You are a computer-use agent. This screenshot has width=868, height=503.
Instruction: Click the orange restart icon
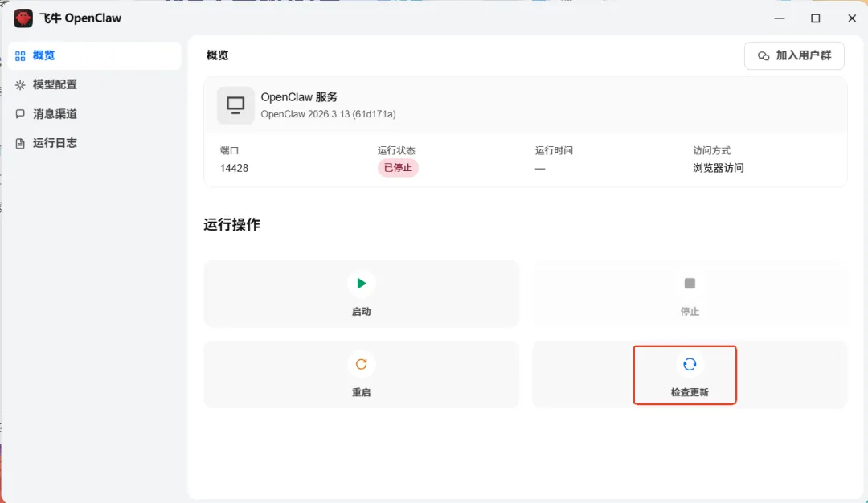click(x=362, y=364)
